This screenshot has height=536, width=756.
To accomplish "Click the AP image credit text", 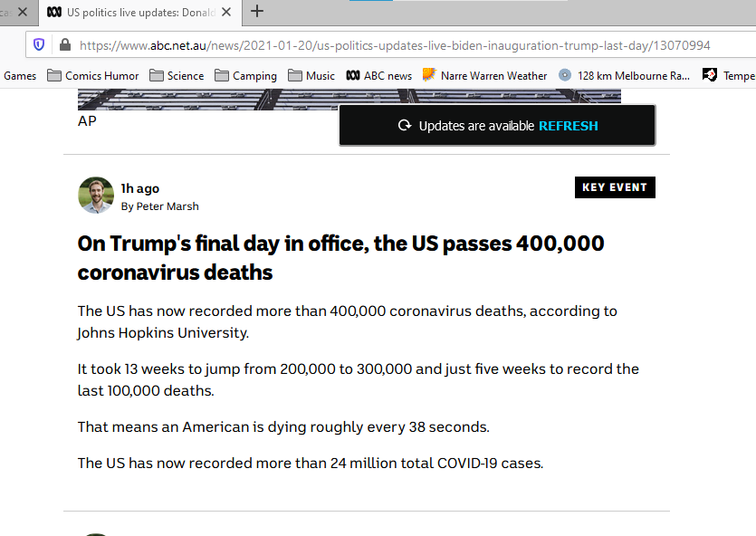I will (87, 121).
